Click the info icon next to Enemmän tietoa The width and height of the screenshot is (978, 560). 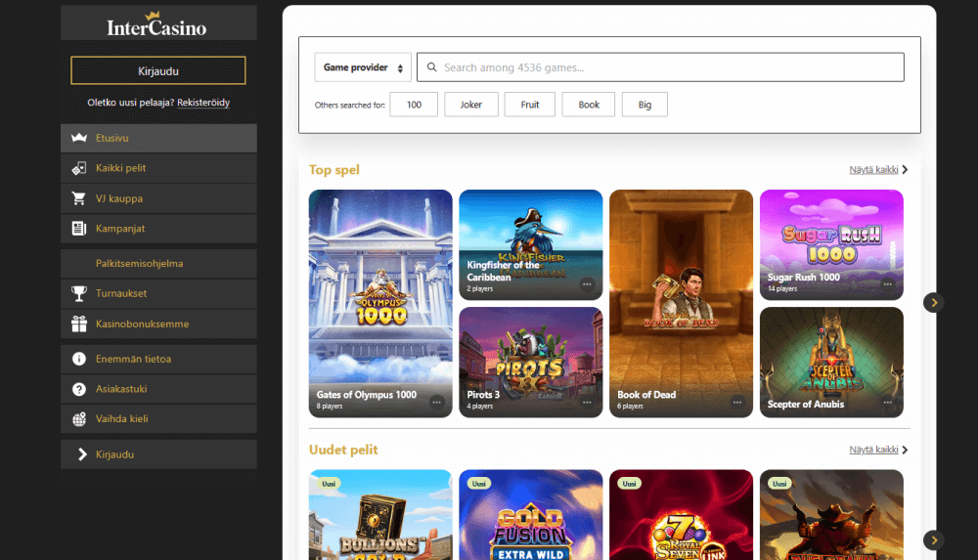point(79,359)
